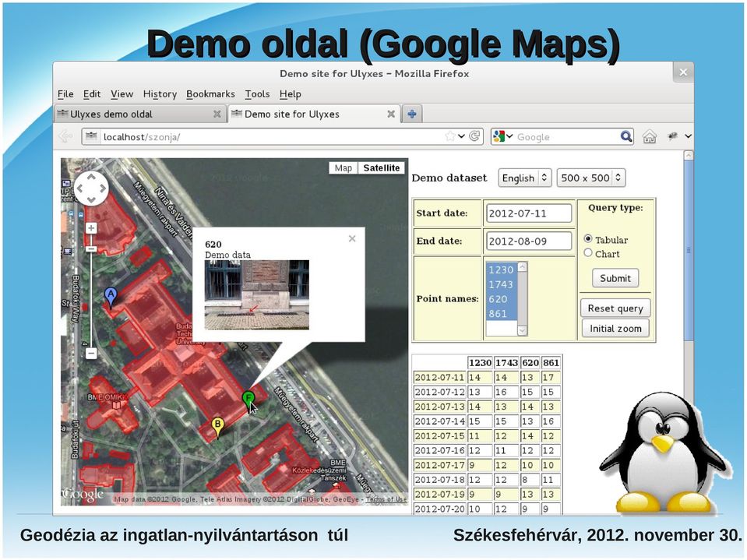Zoom in with the map plus button
747x560 pixels.
[x=91, y=228]
